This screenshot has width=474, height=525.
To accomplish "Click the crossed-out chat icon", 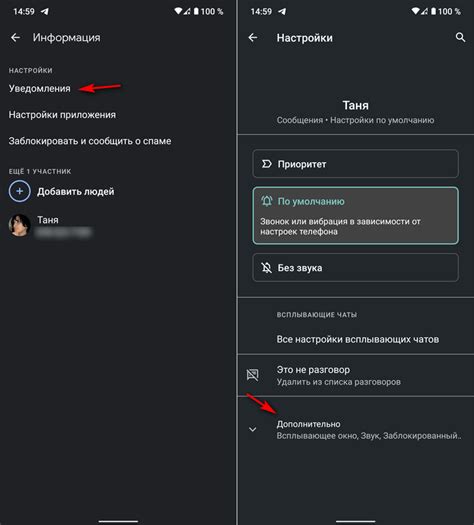I will click(x=253, y=375).
